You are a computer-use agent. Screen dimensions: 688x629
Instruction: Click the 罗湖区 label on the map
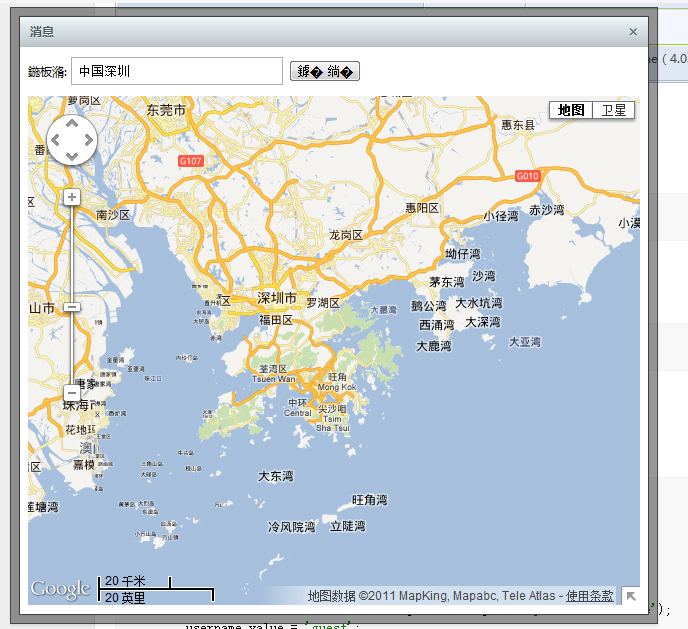coord(323,303)
